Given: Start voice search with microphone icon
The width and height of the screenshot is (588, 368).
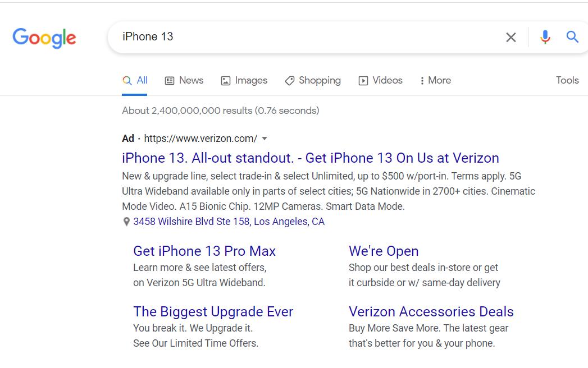Looking at the screenshot, I should [545, 37].
